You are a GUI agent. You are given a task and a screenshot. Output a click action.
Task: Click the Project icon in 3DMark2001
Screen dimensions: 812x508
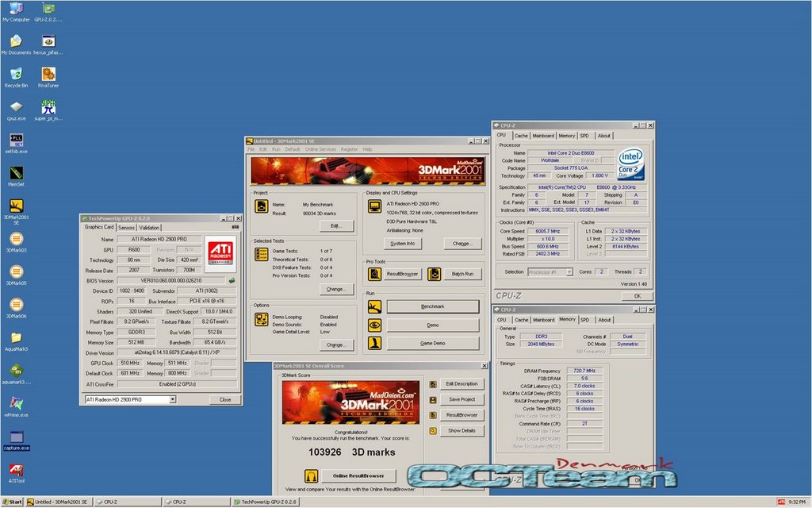[x=262, y=206]
